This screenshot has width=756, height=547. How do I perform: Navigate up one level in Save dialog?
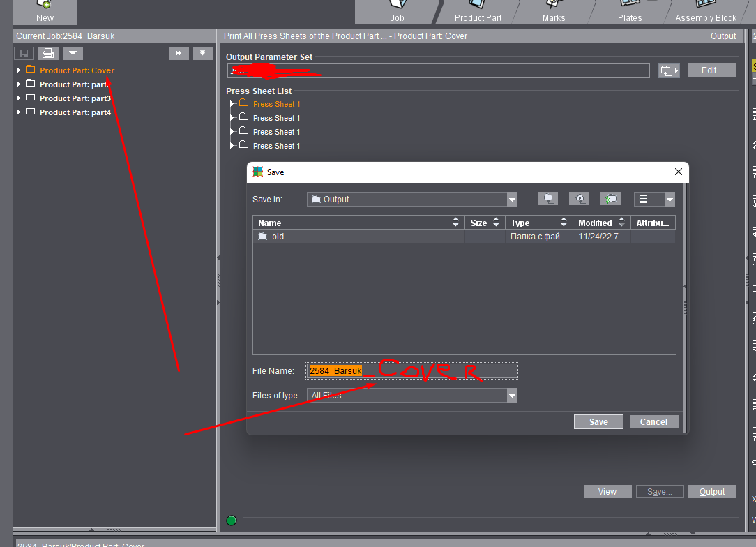pyautogui.click(x=547, y=198)
